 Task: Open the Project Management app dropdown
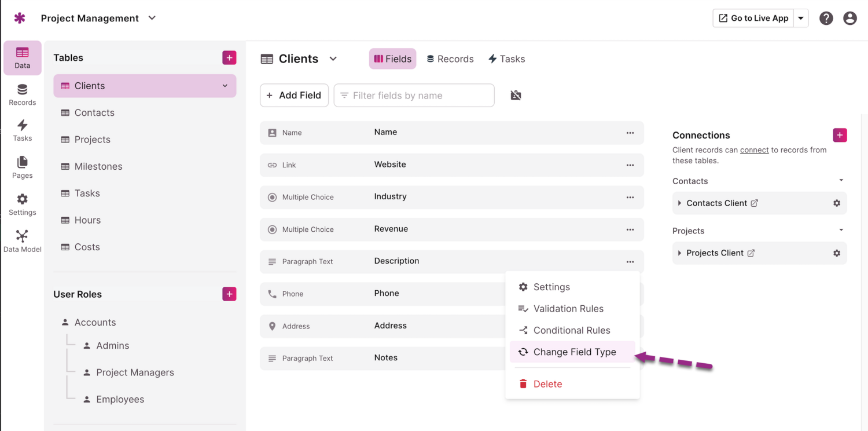pos(152,19)
